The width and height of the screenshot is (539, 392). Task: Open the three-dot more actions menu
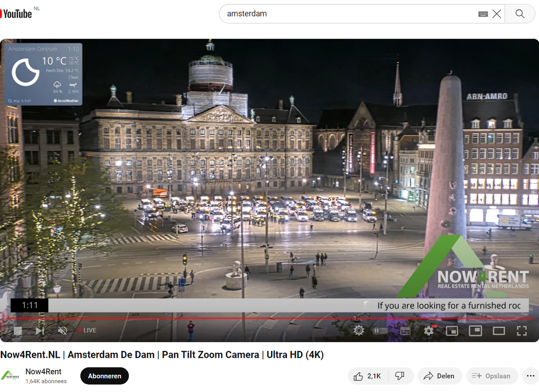[x=530, y=376]
